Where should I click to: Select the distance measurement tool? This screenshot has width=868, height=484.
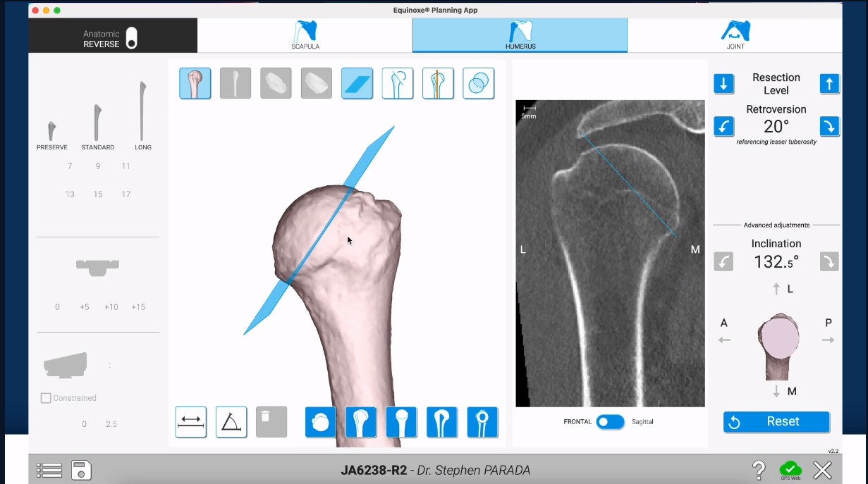point(191,422)
